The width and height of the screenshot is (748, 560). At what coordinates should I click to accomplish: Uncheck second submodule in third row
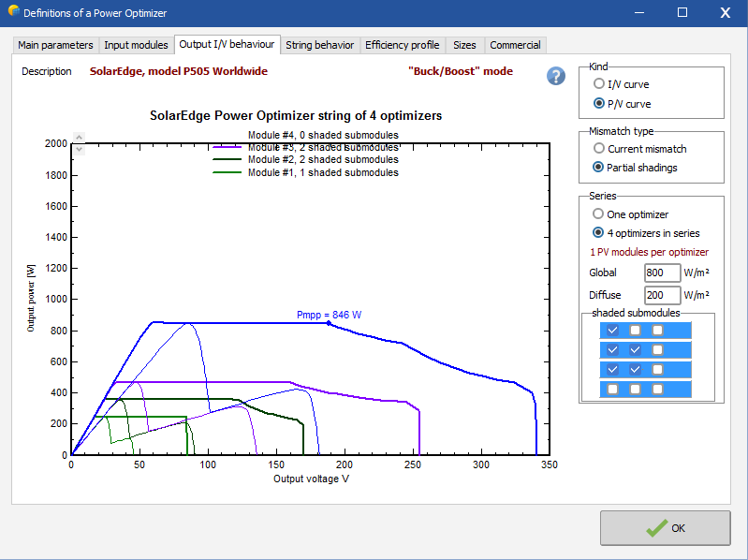(x=635, y=369)
